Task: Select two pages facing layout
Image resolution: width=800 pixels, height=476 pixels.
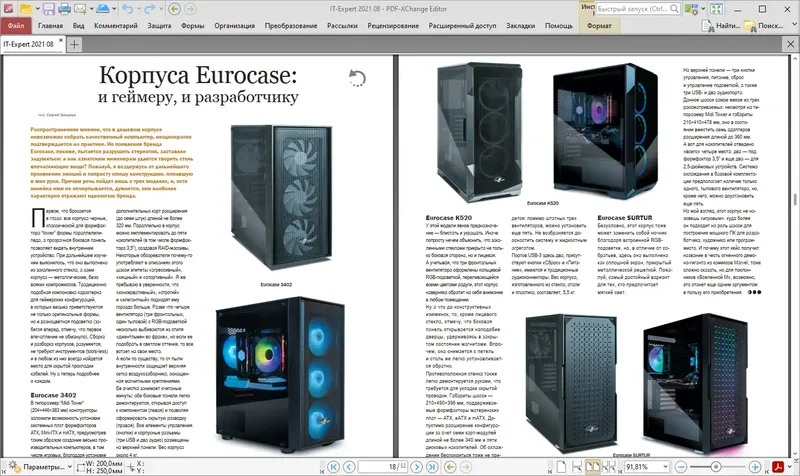Action: pyautogui.click(x=592, y=467)
